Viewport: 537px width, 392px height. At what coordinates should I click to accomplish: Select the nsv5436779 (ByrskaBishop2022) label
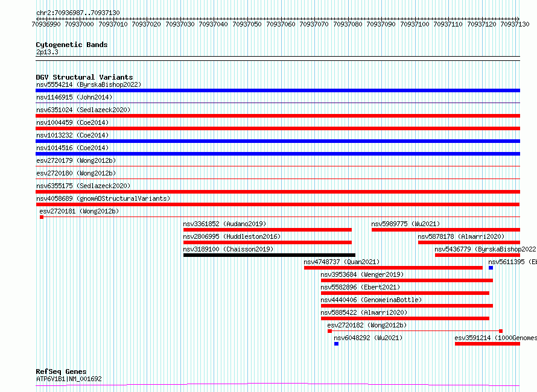tap(486, 249)
